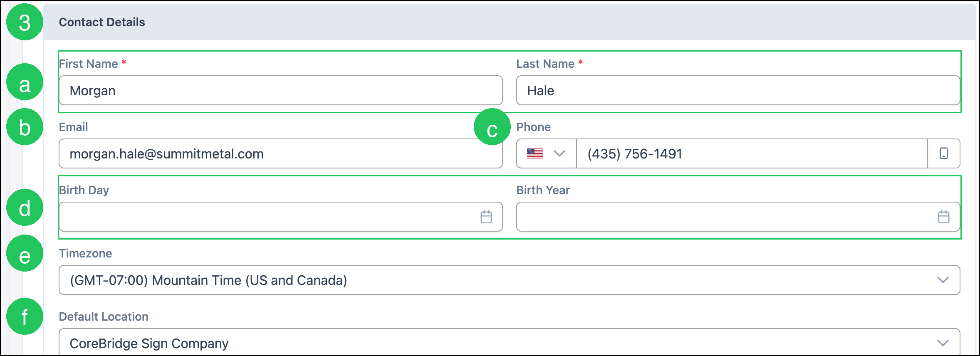The height and width of the screenshot is (356, 980).
Task: Click the mobile phone icon in Phone field
Action: tap(944, 153)
